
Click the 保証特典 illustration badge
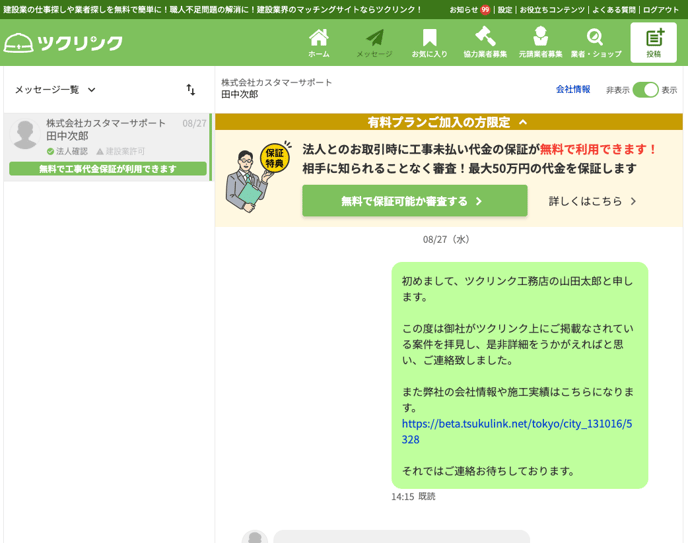point(275,158)
